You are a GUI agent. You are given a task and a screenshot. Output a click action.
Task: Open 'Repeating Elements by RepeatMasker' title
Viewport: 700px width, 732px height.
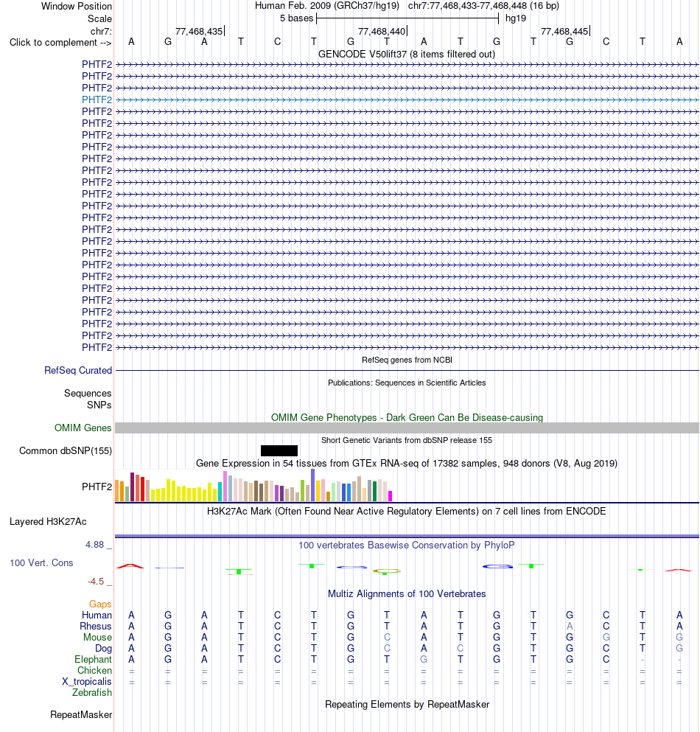[x=407, y=704]
